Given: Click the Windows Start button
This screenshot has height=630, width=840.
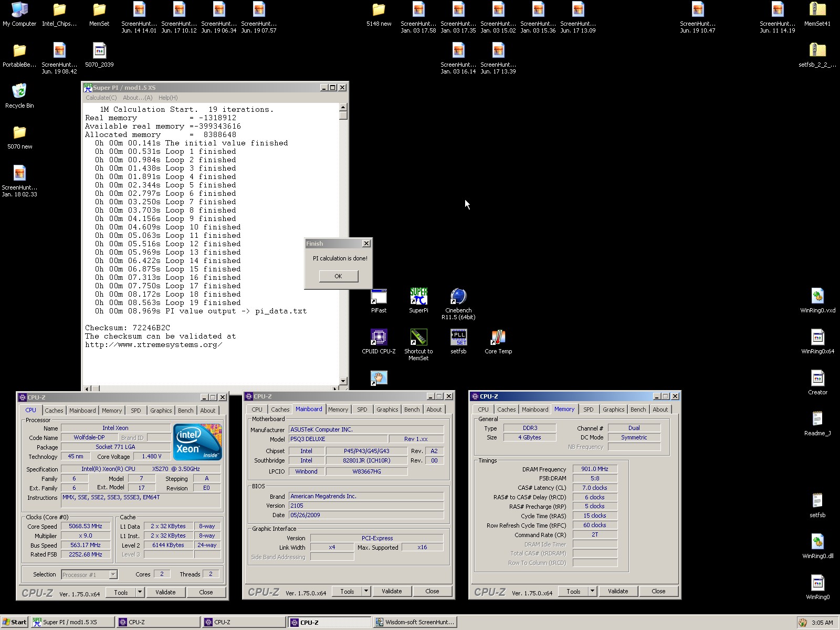Looking at the screenshot, I should (x=14, y=623).
